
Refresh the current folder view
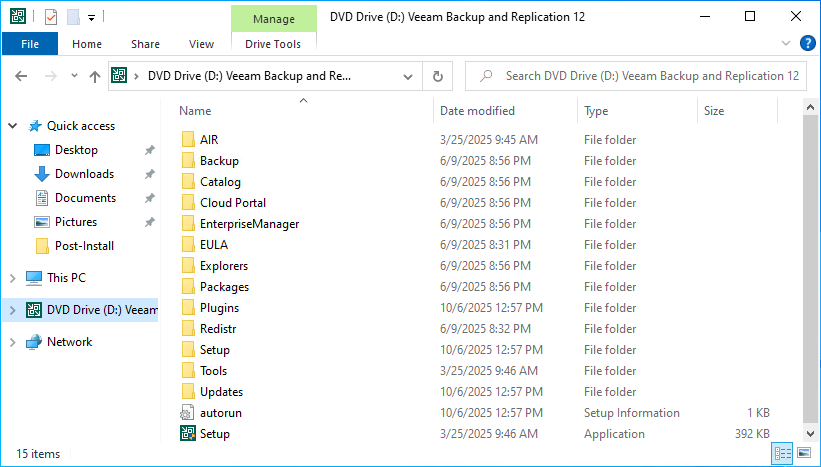437,76
